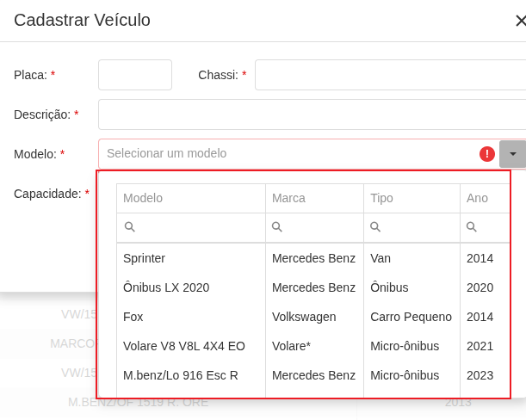The height and width of the screenshot is (420, 526).
Task: Click search icon in Tipo filter
Action: 375,227
